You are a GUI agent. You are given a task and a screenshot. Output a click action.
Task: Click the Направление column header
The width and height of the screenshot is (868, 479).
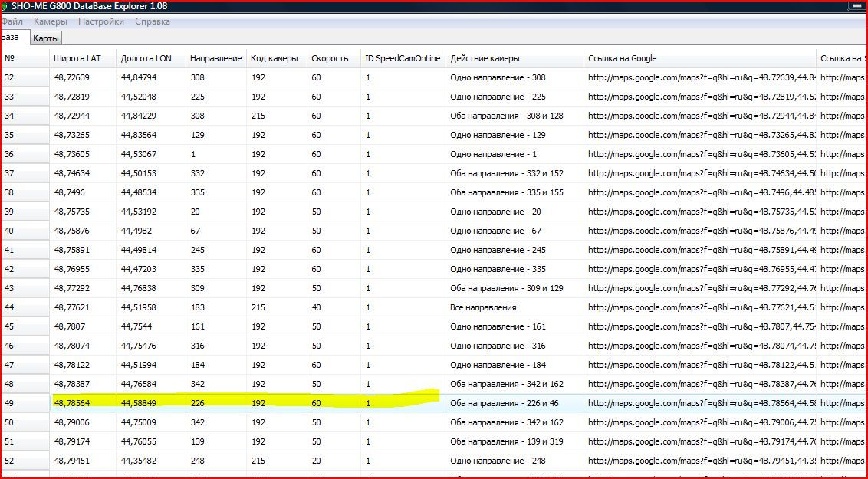[215, 58]
